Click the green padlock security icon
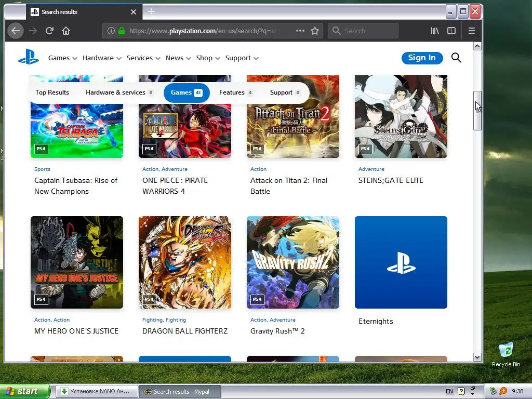532x399 pixels. [x=122, y=31]
